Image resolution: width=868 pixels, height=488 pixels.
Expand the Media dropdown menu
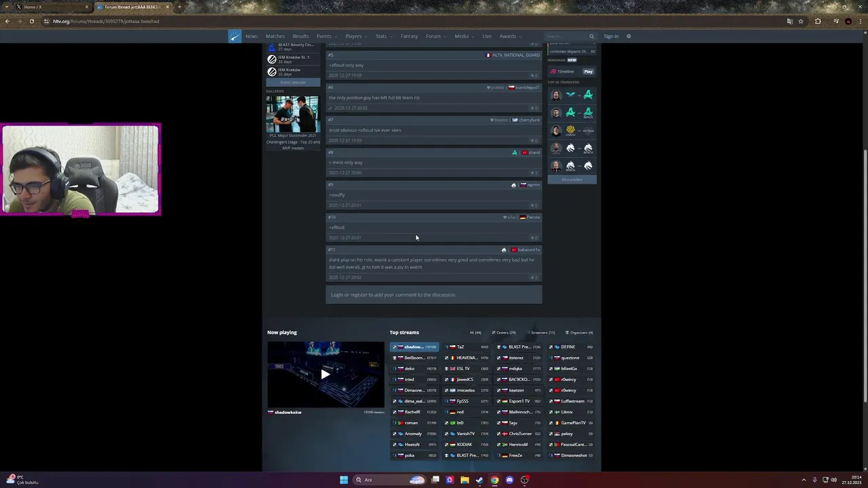tap(464, 36)
